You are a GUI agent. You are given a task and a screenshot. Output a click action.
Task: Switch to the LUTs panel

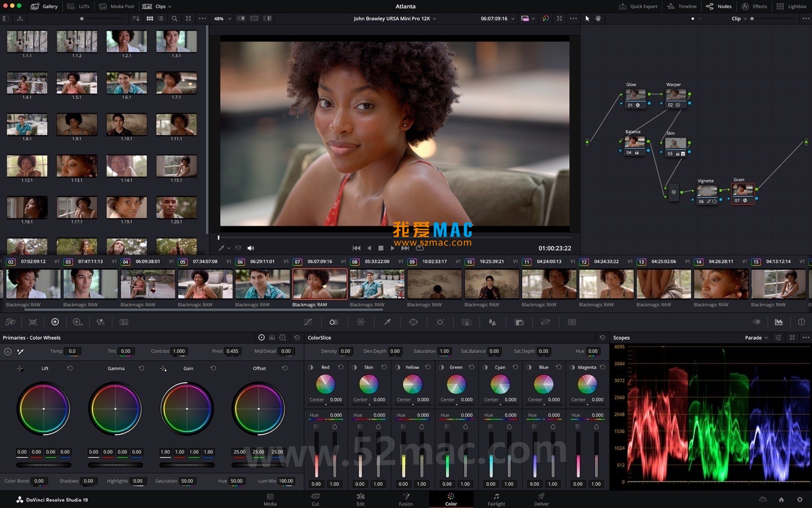coord(81,7)
